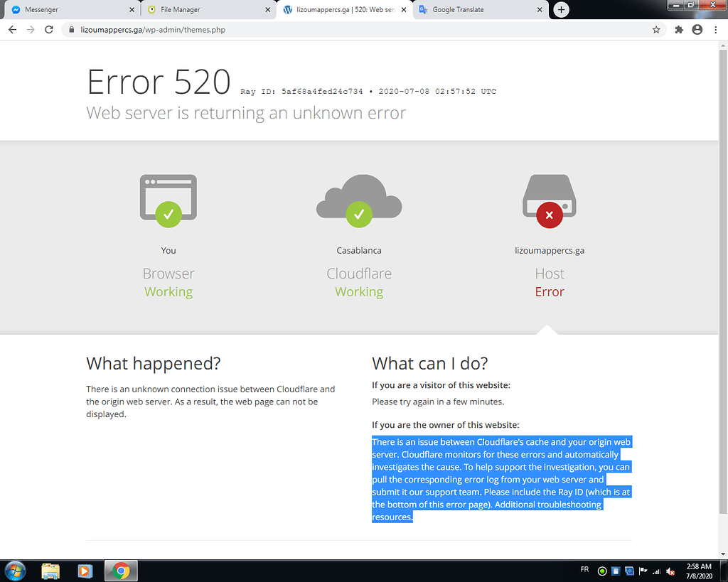Screen dimensions: 728x582
Task: Click the back navigation arrow
Action: pos(12,30)
